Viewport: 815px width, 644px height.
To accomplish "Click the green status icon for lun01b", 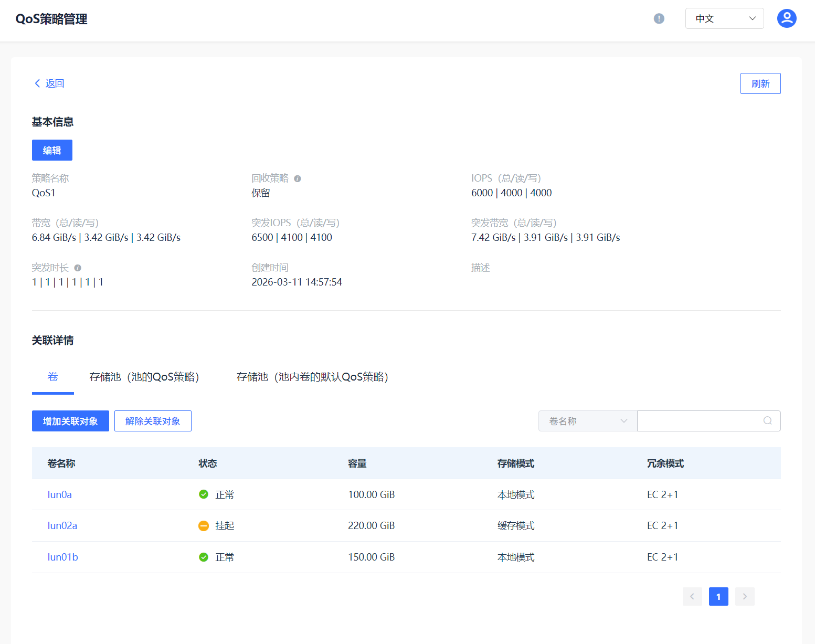I will (x=204, y=557).
